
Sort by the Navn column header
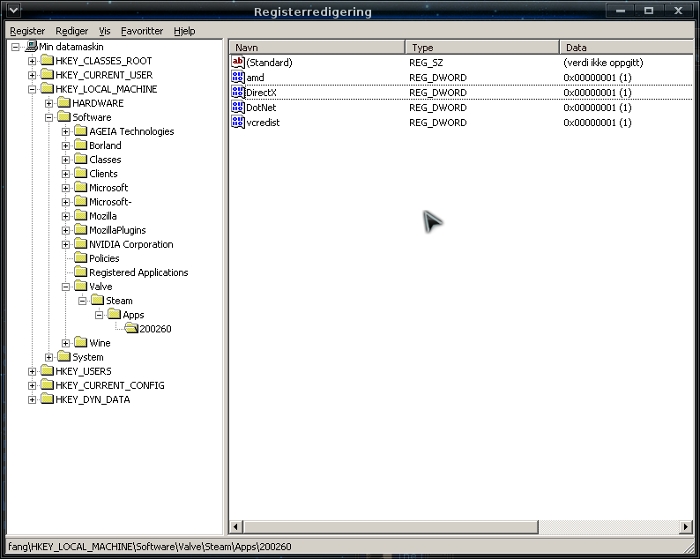[317, 47]
